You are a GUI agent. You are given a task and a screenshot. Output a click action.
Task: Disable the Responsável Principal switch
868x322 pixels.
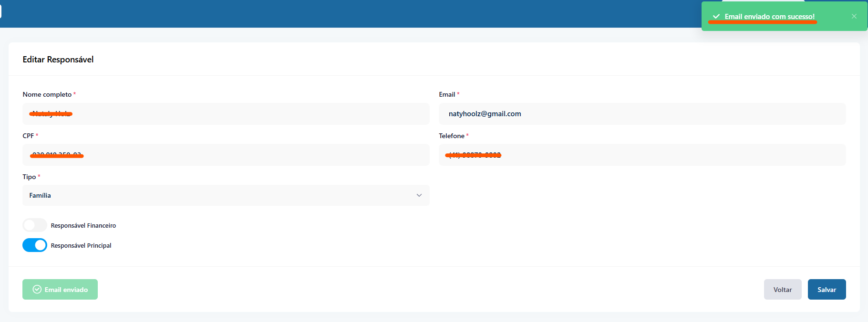click(x=35, y=245)
